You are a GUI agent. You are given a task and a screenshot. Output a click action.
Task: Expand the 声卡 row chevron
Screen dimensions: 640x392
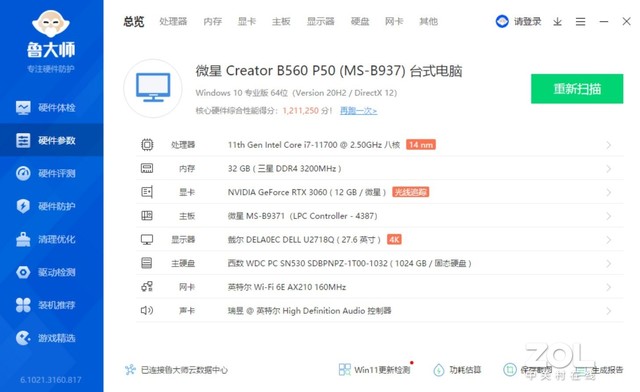click(609, 311)
